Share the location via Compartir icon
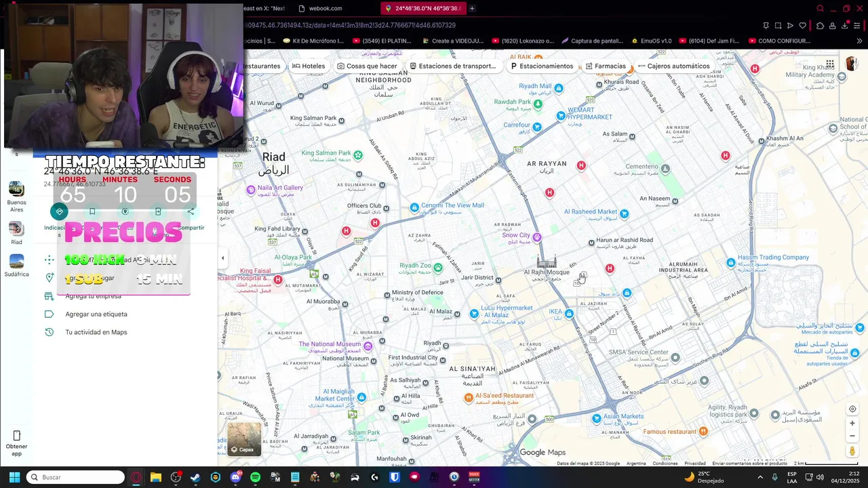The width and height of the screenshot is (868, 488). (191, 211)
